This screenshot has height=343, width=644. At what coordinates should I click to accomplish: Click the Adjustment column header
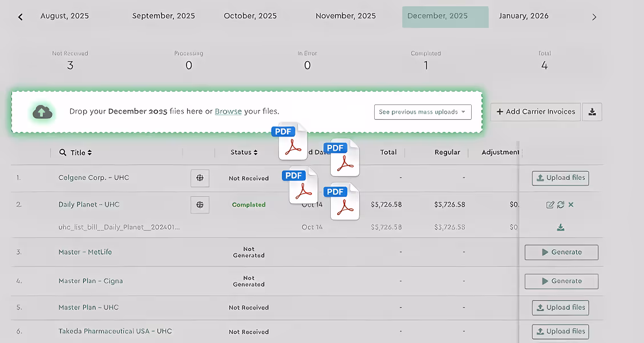[x=500, y=152]
